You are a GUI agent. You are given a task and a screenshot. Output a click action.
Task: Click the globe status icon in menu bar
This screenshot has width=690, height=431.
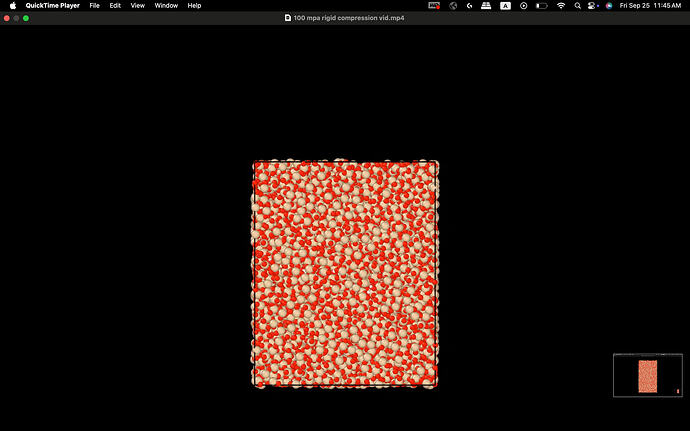453,6
